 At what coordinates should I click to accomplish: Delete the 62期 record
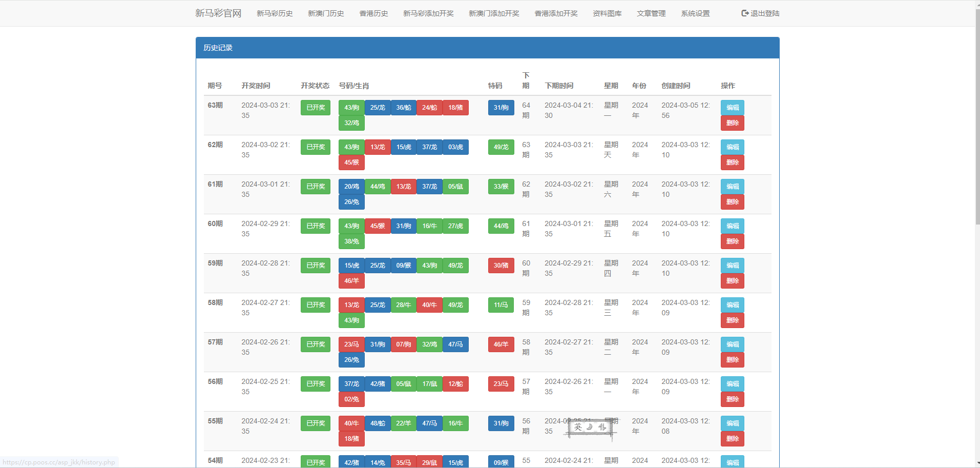click(732, 162)
